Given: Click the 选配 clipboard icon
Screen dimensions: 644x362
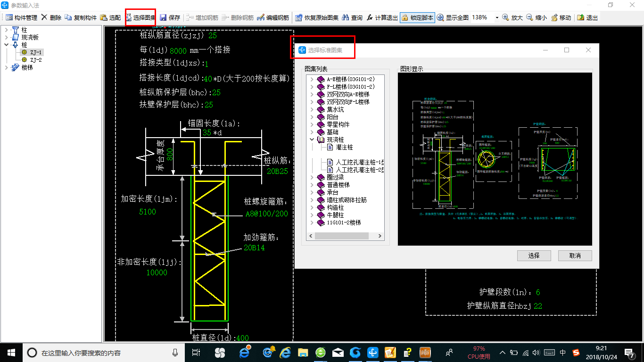Looking at the screenshot, I should click(x=104, y=17).
